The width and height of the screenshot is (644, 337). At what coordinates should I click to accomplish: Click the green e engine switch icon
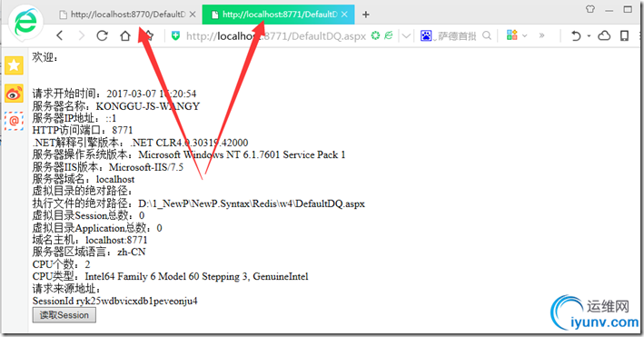[388, 35]
